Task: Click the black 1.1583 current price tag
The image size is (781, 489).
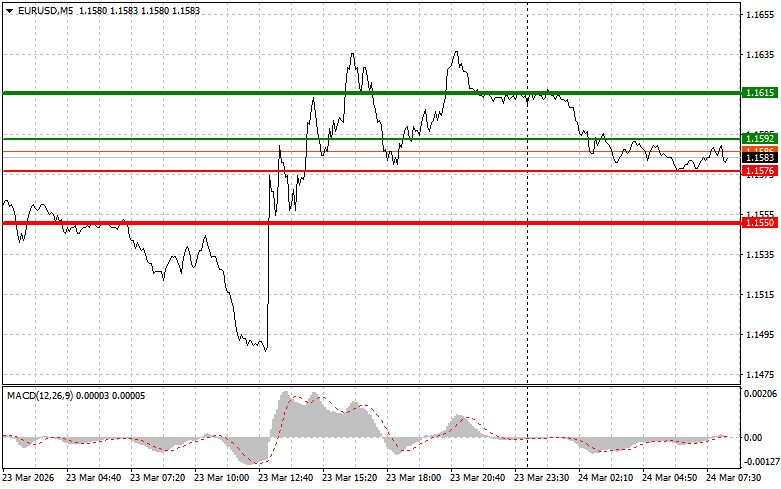Action: click(757, 157)
